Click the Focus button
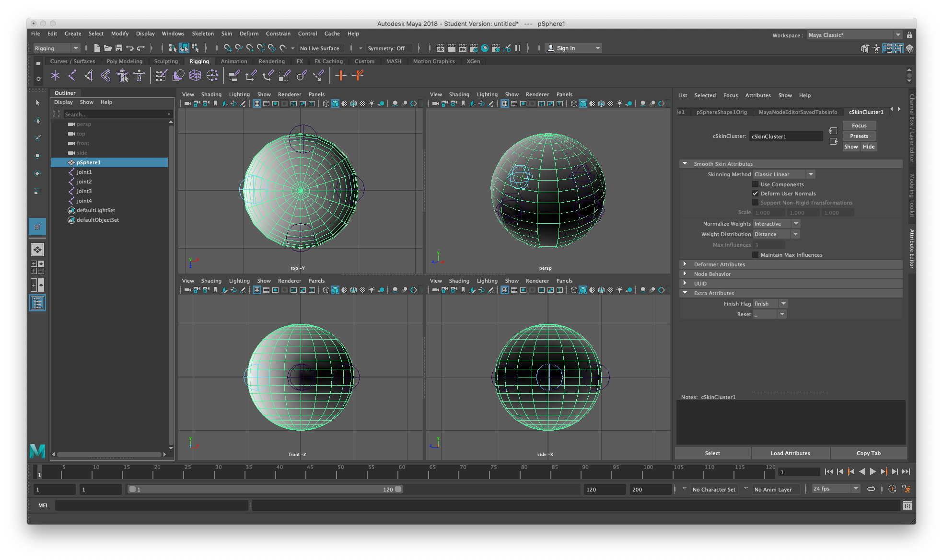The width and height of the screenshot is (943, 560). (x=859, y=126)
